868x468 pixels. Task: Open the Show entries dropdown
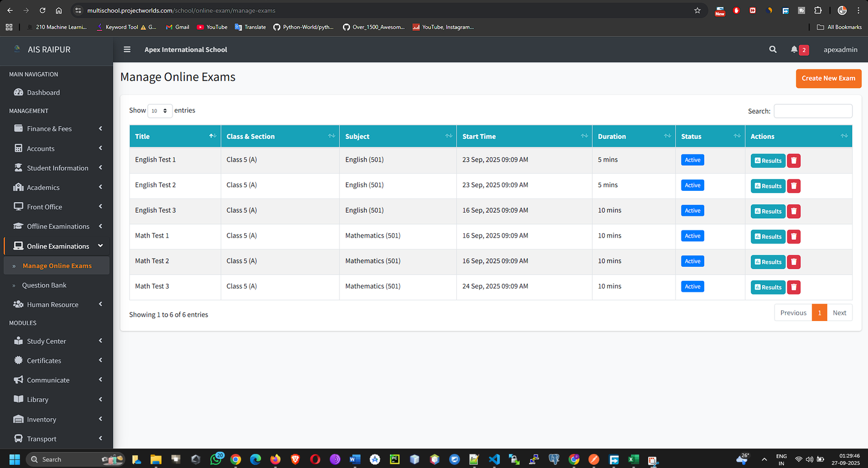click(159, 111)
